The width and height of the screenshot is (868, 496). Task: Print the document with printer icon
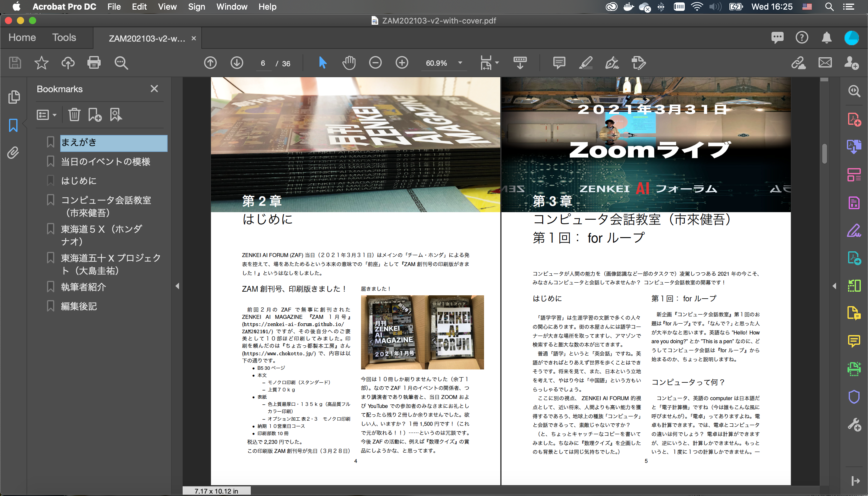pos(94,63)
